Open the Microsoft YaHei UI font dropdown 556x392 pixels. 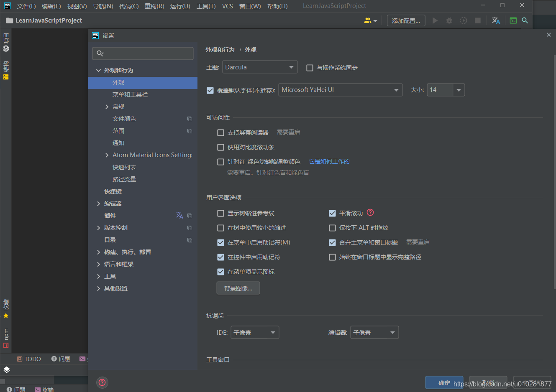point(341,90)
